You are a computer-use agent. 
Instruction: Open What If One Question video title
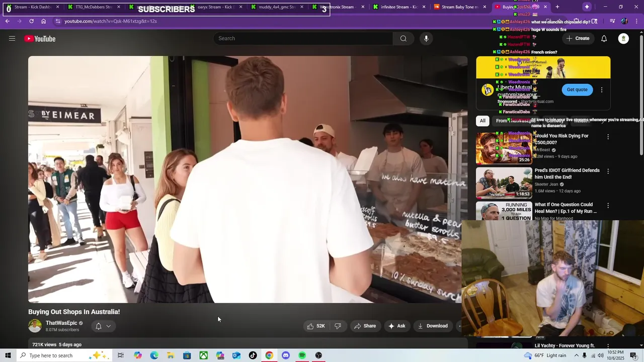(566, 208)
